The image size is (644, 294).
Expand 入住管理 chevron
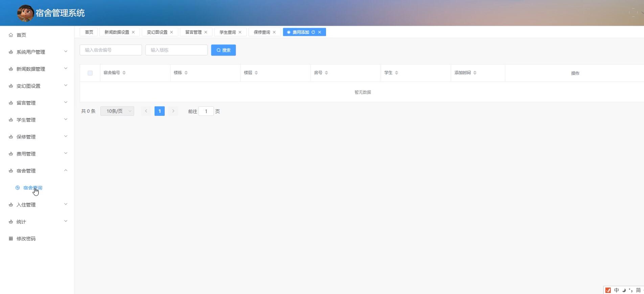(66, 204)
